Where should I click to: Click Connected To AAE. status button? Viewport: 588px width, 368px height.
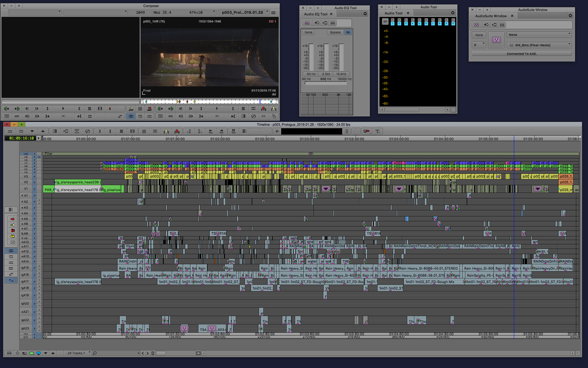coord(522,54)
